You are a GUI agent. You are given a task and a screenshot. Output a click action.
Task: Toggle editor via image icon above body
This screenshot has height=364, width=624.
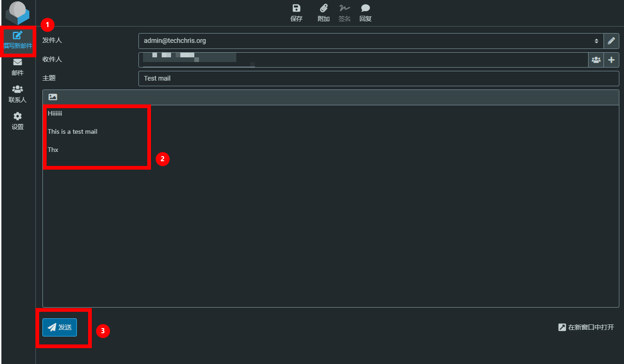click(x=53, y=97)
